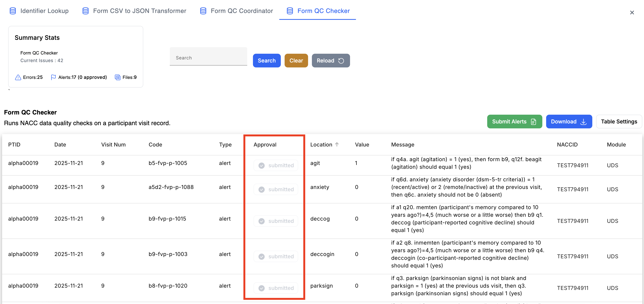Select code b9-fvp-p-1003
The image size is (644, 304).
coord(168,254)
